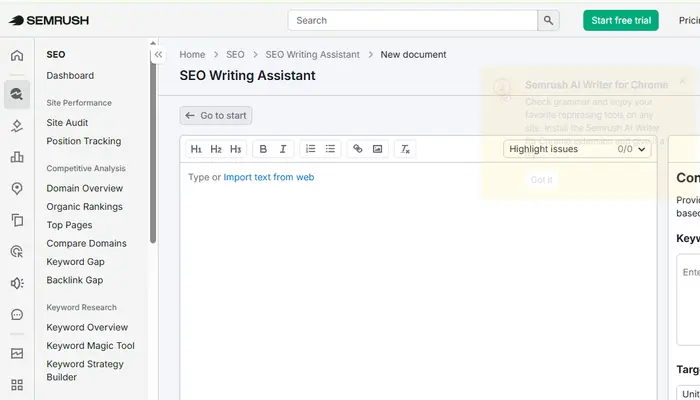Open the rank tracking arrows sidebar icon
Screen dimensions: 700x400
coord(17,126)
